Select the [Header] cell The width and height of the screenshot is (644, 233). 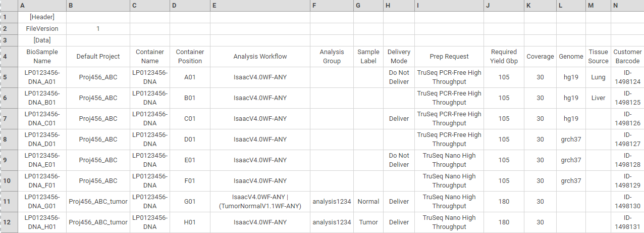42,17
